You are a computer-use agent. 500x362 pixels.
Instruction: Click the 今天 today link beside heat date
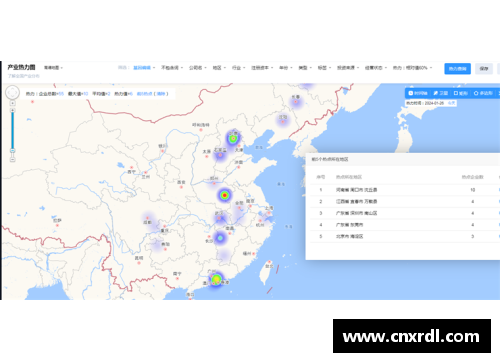[451, 103]
